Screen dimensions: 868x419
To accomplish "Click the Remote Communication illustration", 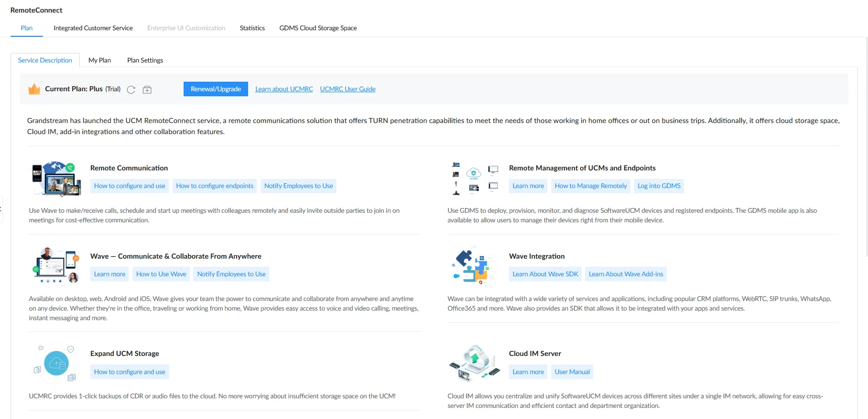I will (x=56, y=178).
